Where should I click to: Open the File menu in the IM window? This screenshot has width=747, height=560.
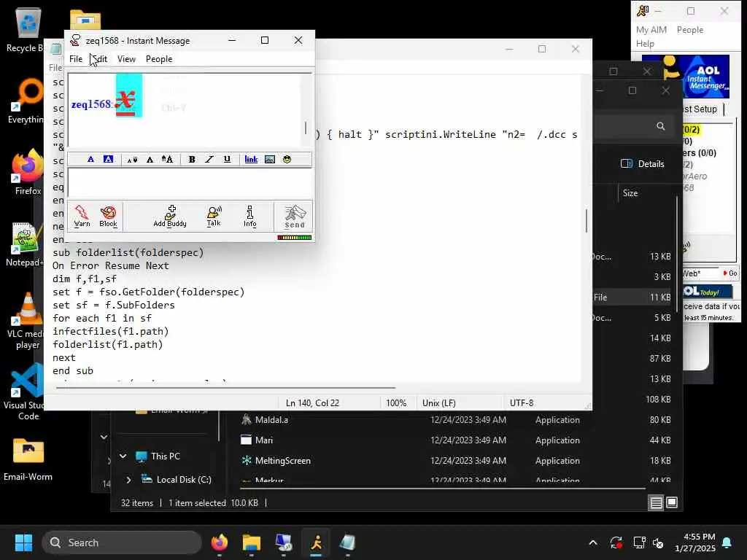(x=76, y=59)
